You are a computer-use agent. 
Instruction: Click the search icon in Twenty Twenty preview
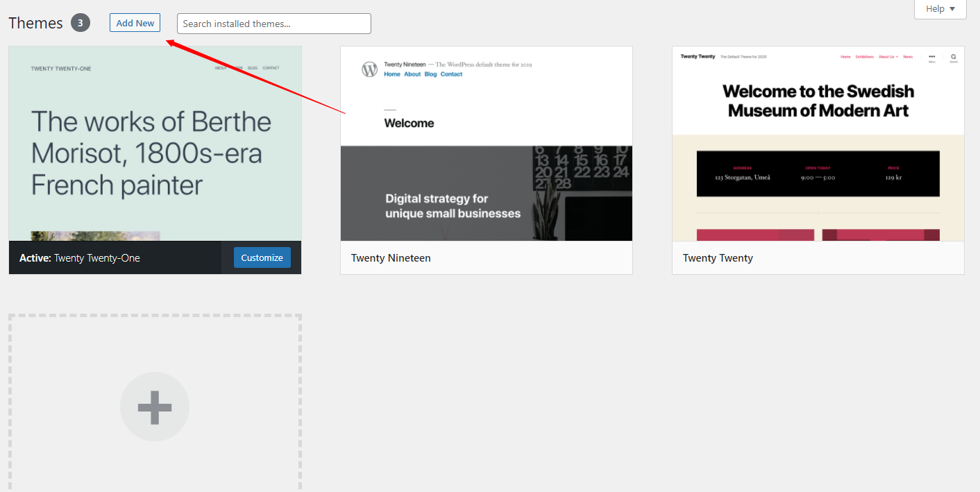coord(954,57)
